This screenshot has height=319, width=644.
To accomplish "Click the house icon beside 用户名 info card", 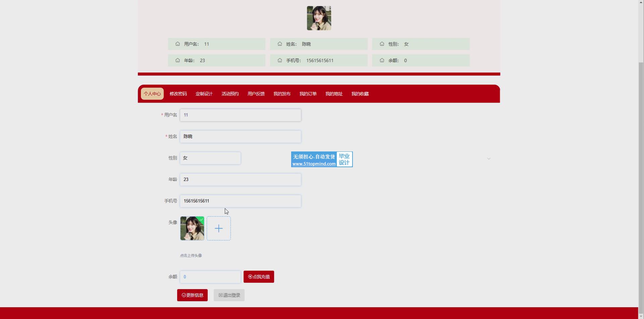I will click(177, 44).
